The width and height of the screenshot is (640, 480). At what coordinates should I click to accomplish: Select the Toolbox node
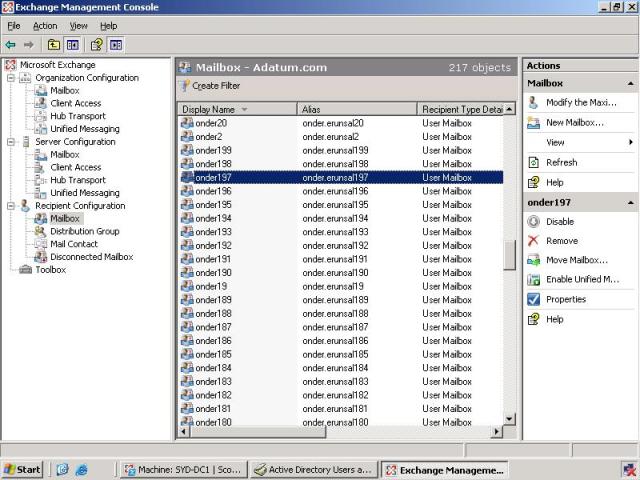click(50, 269)
